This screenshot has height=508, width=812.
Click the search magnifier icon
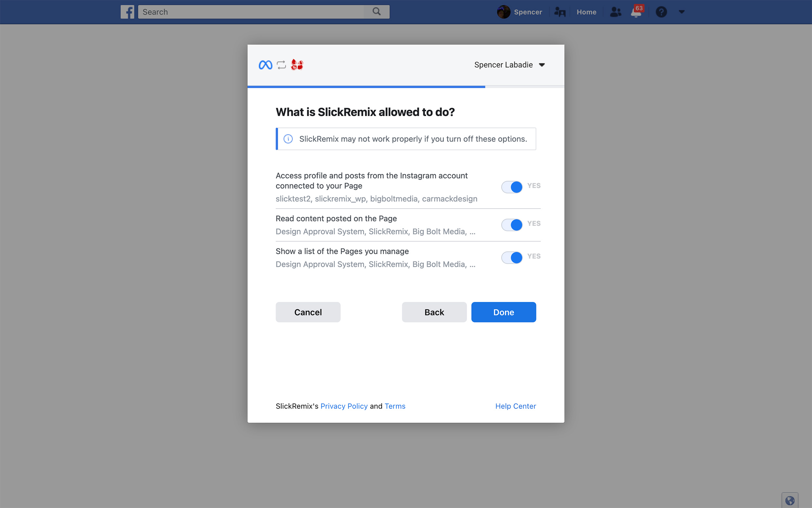click(x=377, y=12)
